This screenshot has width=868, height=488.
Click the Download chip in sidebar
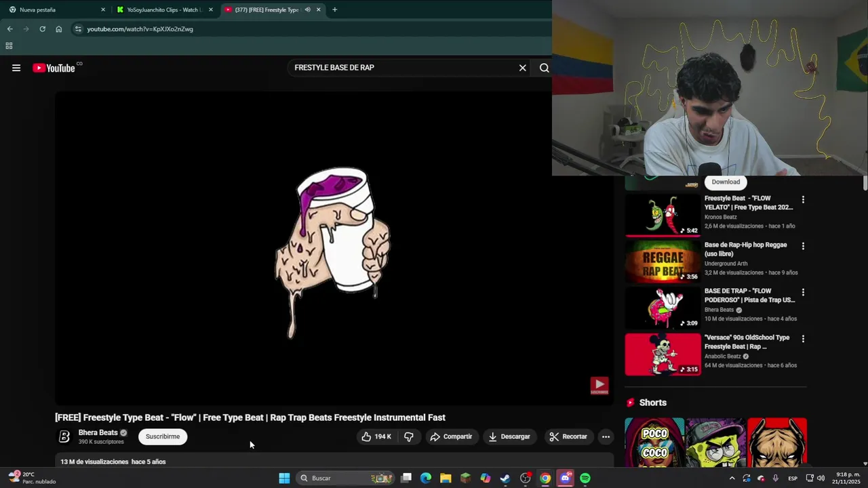[726, 182]
